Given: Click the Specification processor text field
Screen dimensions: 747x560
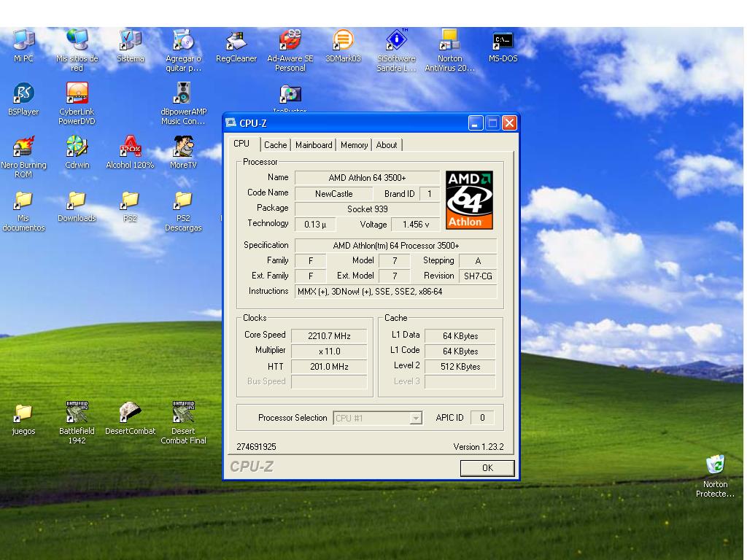Looking at the screenshot, I should click(396, 246).
